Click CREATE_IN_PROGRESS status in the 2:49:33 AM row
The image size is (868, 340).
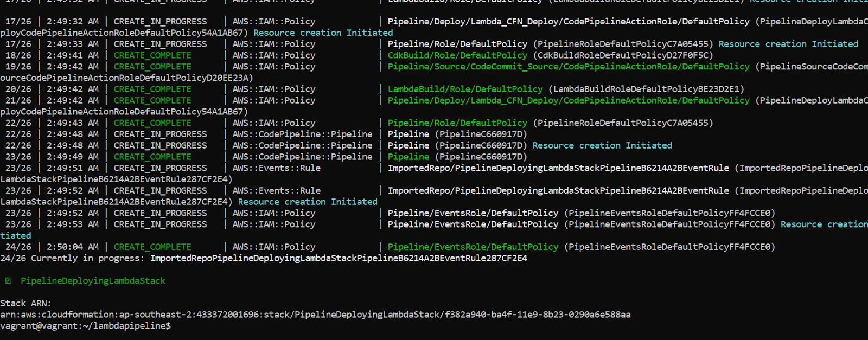click(160, 44)
